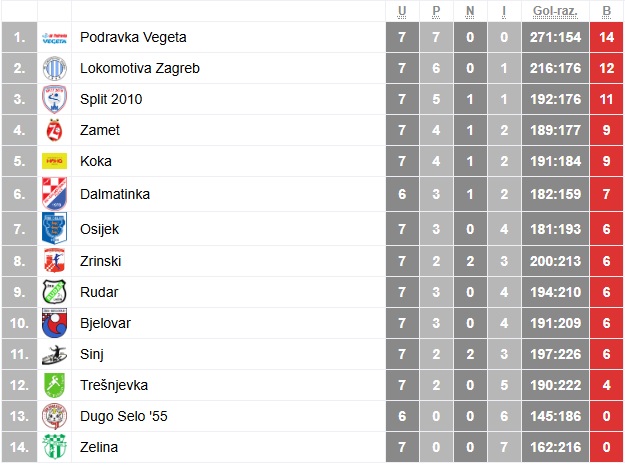The height and width of the screenshot is (466, 625).
Task: Click the Dalmatinka checkered crest
Action: pyautogui.click(x=54, y=194)
